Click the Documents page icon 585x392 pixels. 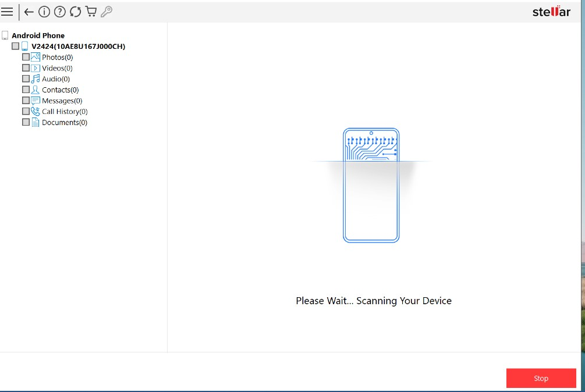coord(36,122)
